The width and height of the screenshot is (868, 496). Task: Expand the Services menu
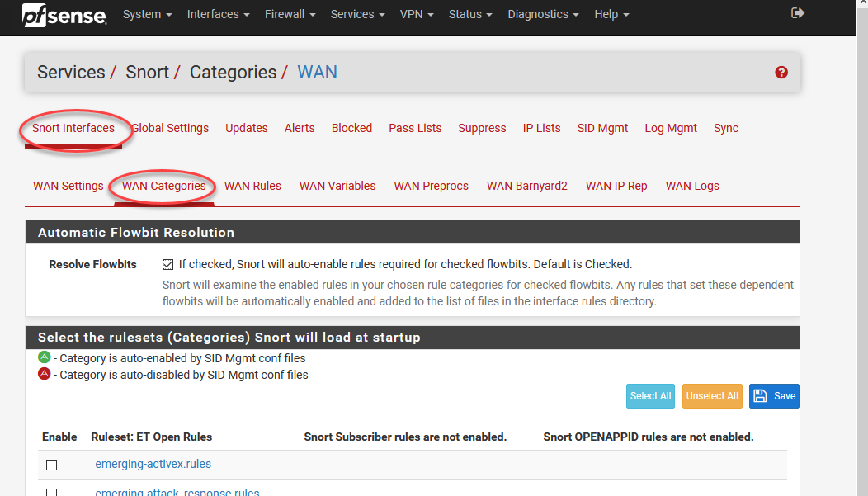coord(357,14)
